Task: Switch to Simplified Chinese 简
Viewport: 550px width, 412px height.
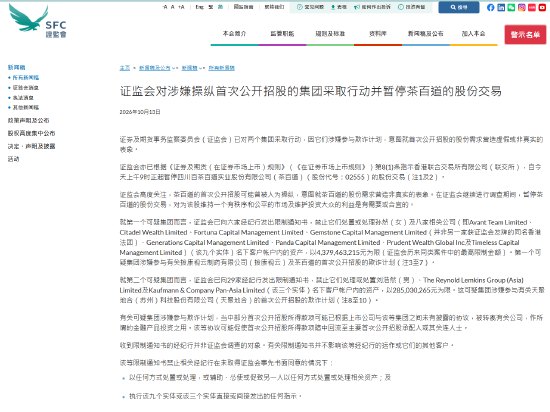Action: coord(220,7)
